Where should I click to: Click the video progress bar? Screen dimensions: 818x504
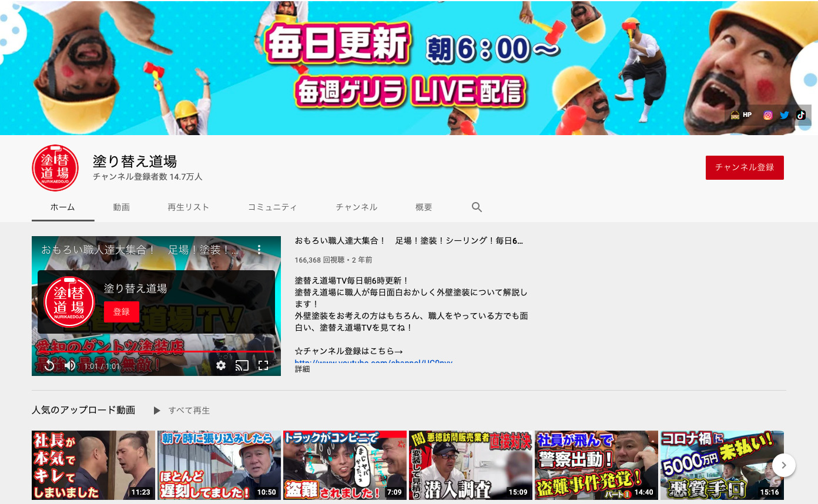[156, 352]
